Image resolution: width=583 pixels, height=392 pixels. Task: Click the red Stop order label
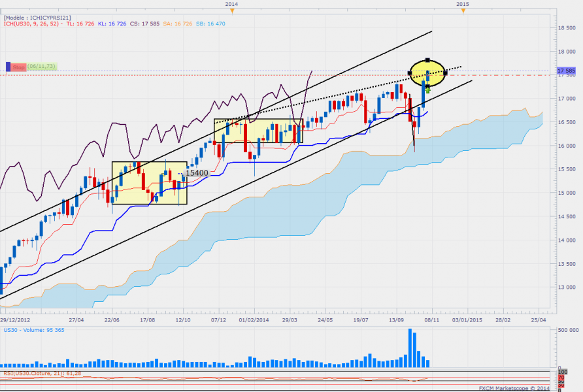coord(19,67)
